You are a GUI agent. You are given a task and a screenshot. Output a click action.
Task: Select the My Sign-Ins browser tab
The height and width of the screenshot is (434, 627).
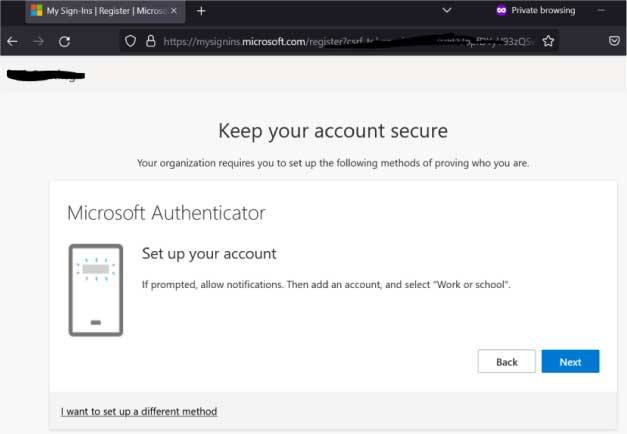pyautogui.click(x=100, y=11)
